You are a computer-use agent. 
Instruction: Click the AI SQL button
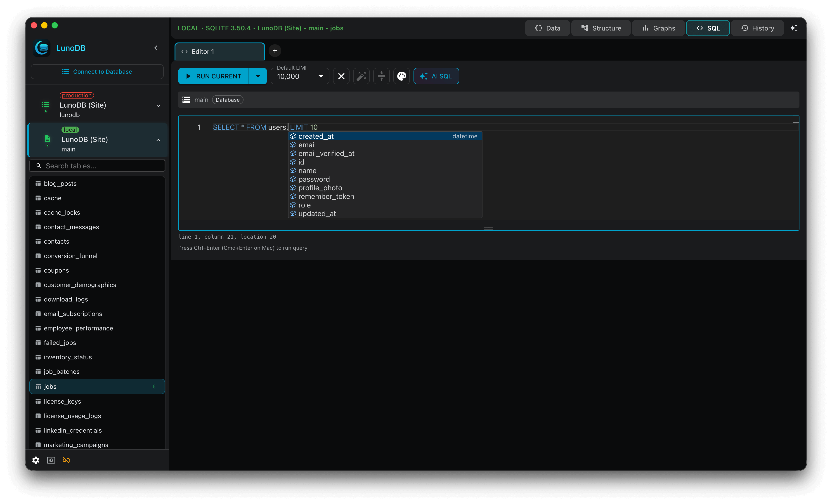click(x=436, y=76)
